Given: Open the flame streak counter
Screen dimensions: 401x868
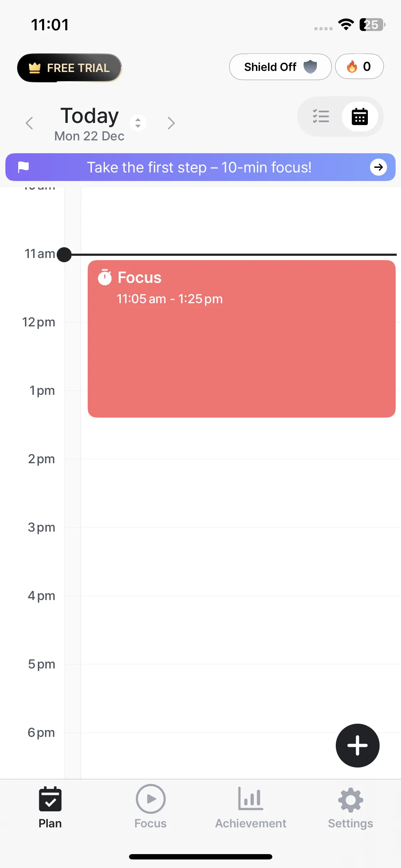Looking at the screenshot, I should [359, 67].
